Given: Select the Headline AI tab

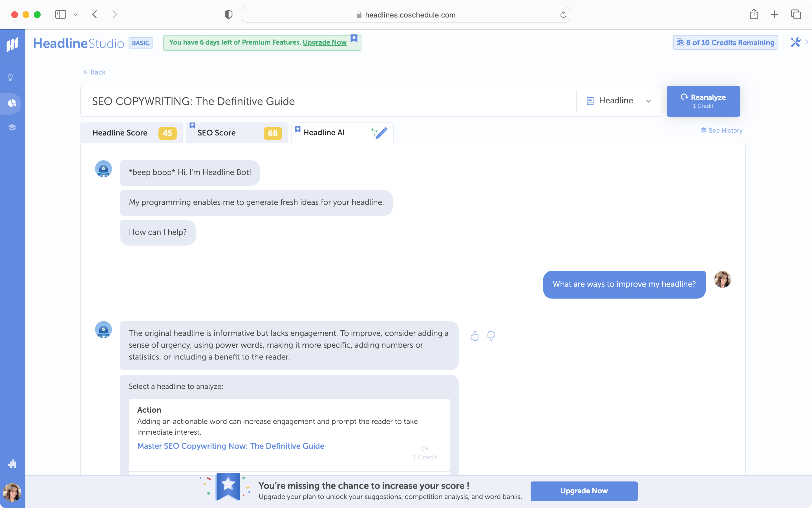Looking at the screenshot, I should (x=342, y=133).
